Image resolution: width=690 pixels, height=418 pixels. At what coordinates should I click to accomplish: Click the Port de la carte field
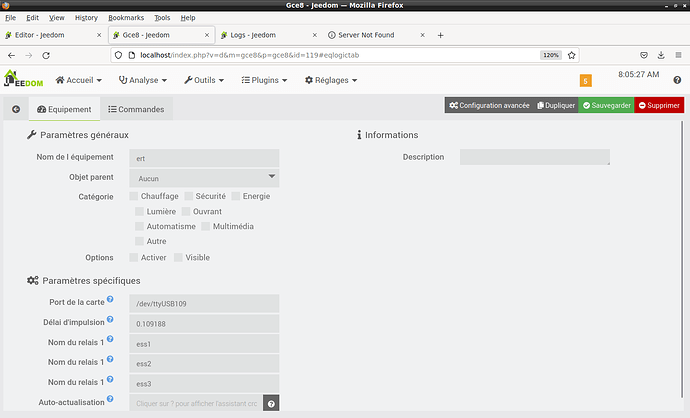pos(204,304)
